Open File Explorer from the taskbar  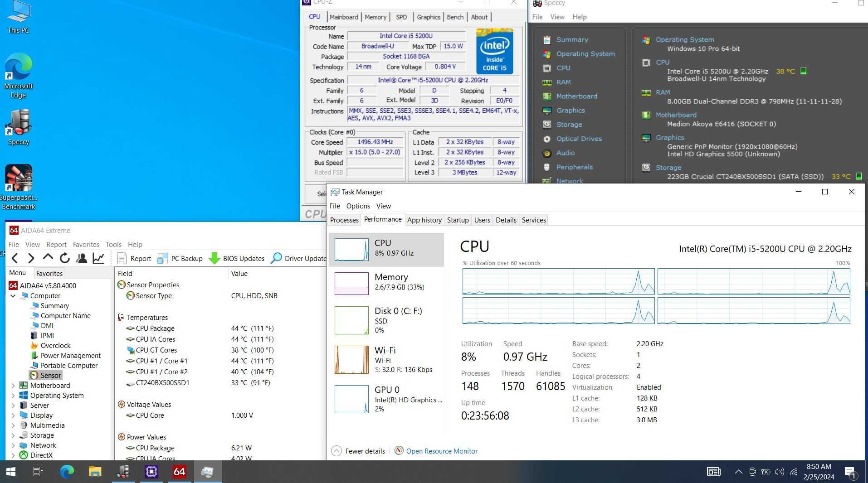tap(95, 472)
